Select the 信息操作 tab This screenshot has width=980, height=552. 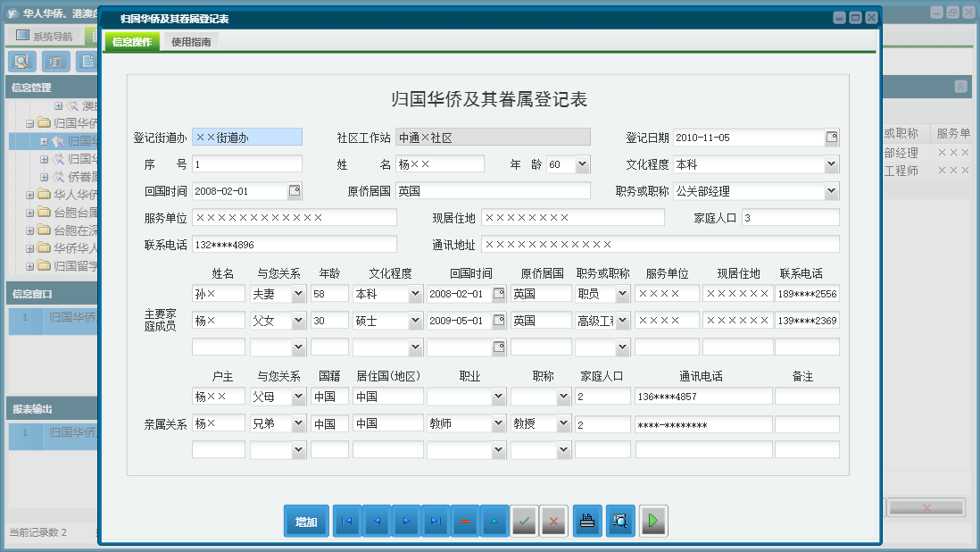(x=132, y=42)
